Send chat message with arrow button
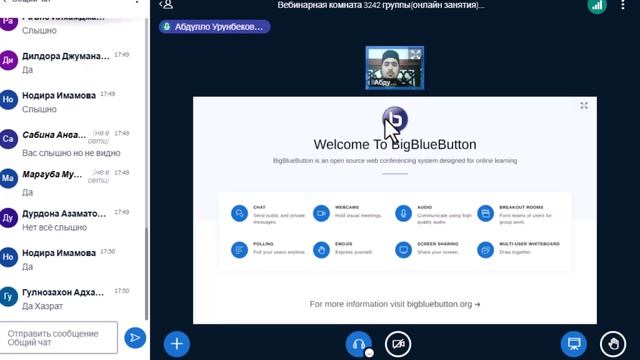Screen dimensions: 640x360 [x=135, y=338]
